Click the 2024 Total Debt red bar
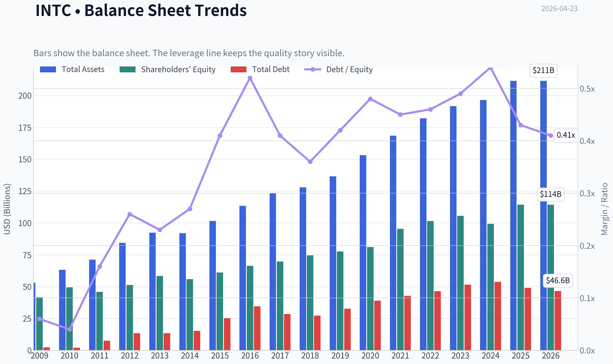Image resolution: width=613 pixels, height=364 pixels. pos(498,316)
